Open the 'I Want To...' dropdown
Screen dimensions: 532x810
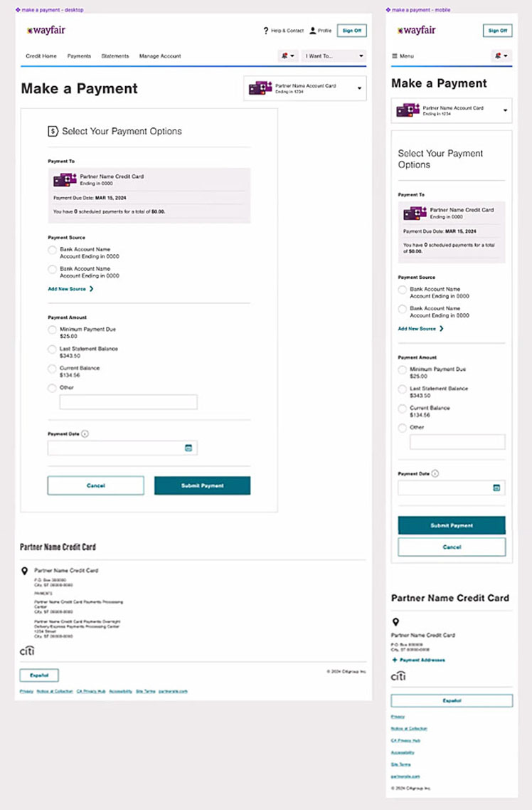[x=334, y=56]
